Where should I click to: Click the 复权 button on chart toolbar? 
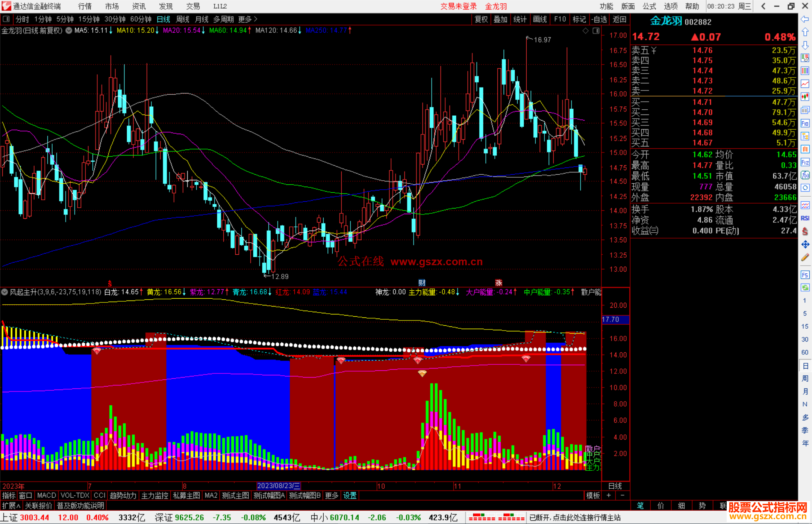pyautogui.click(x=481, y=19)
